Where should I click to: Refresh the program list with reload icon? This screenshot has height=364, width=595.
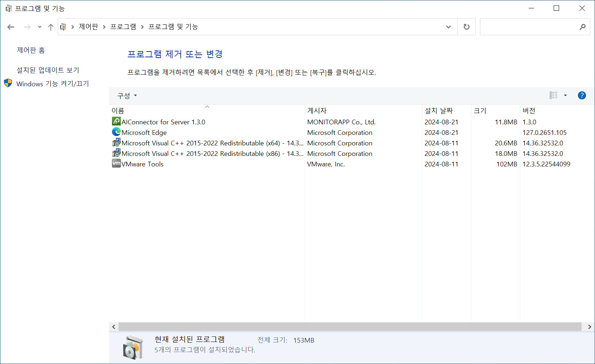tap(466, 27)
